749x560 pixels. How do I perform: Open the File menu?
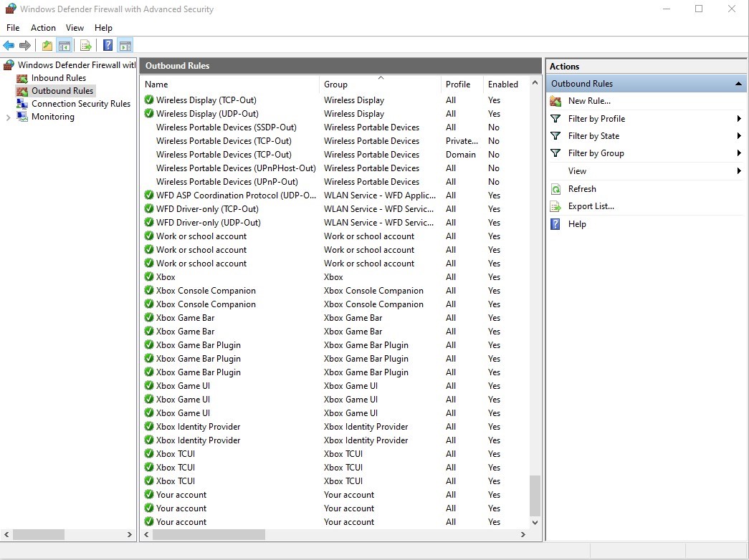[13, 28]
